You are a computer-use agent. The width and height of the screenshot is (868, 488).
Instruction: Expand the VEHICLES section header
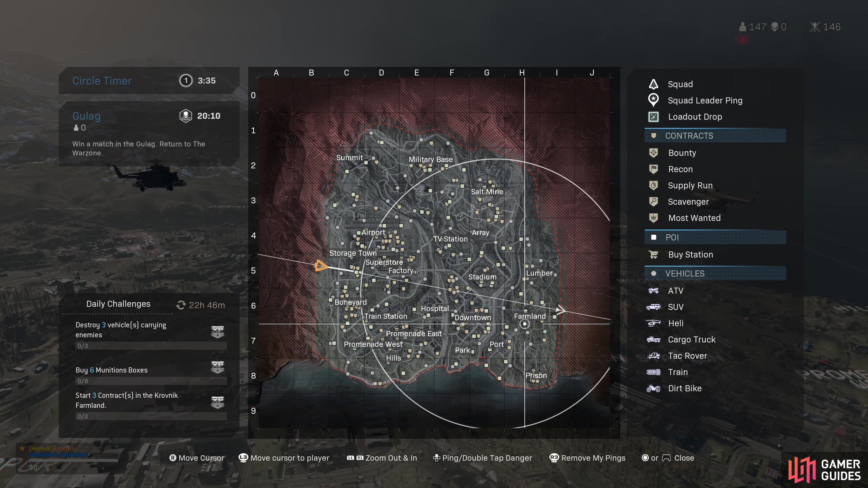tap(715, 274)
